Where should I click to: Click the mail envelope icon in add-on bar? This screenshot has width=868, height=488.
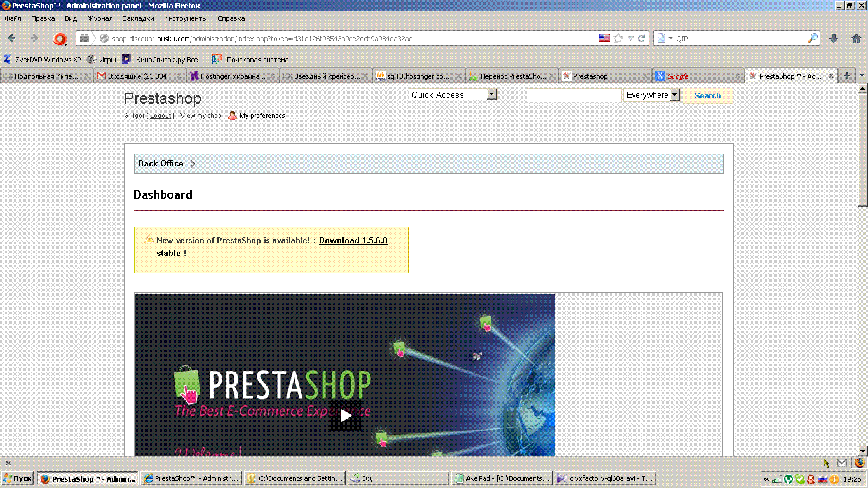tap(842, 463)
